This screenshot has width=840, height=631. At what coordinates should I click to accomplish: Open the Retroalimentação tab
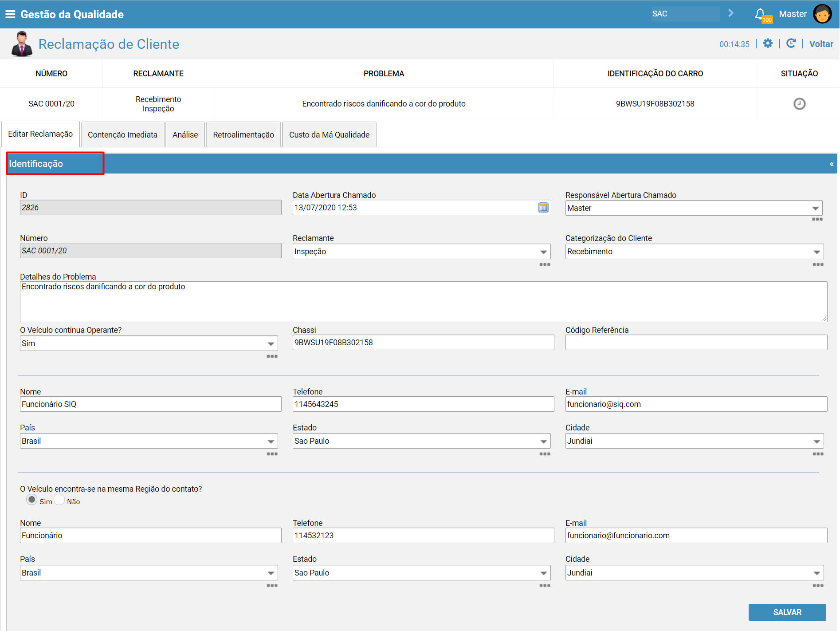coord(243,135)
